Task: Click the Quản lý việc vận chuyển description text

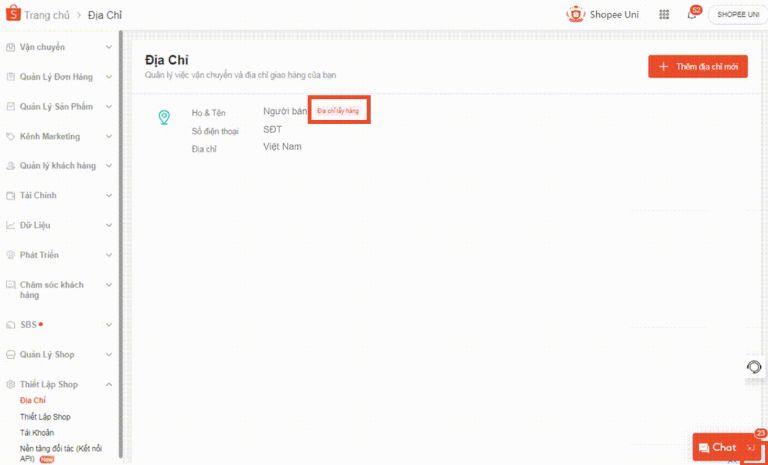Action: point(240,75)
